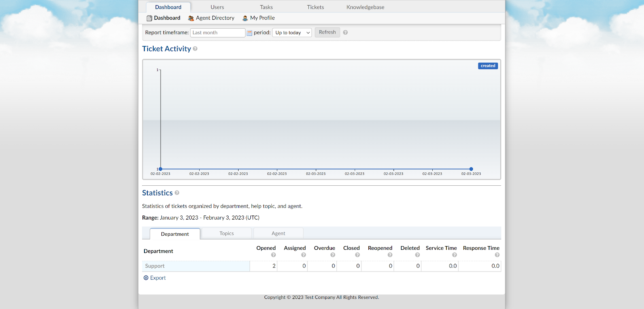Image resolution: width=644 pixels, height=309 pixels.
Task: Toggle the created legend in chart
Action: pos(488,66)
